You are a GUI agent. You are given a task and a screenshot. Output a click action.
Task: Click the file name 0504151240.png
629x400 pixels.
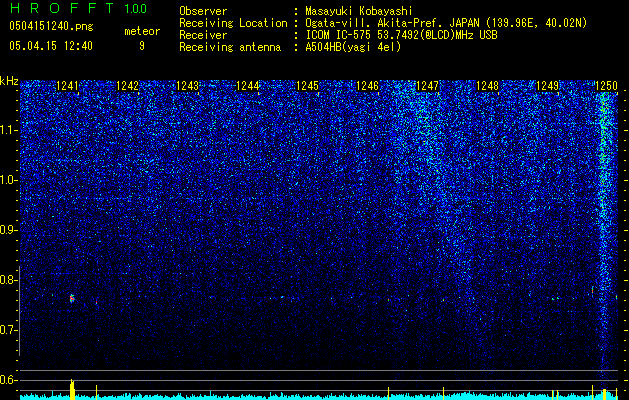(51, 26)
